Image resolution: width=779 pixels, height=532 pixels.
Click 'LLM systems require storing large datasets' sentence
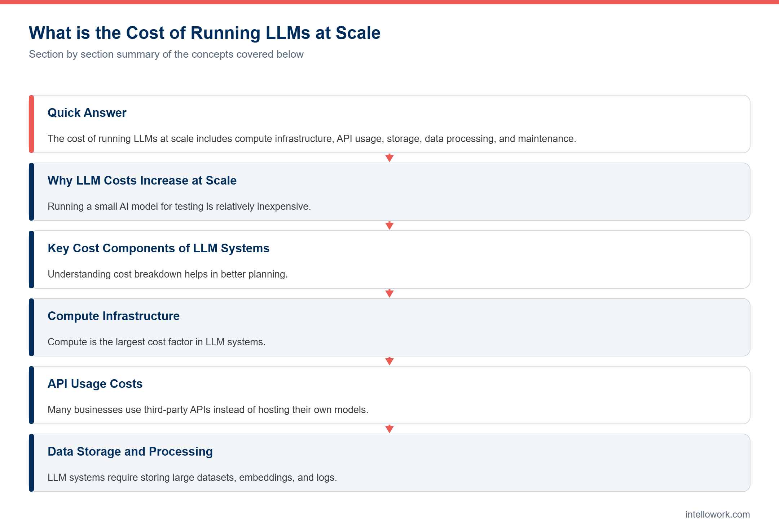(192, 478)
